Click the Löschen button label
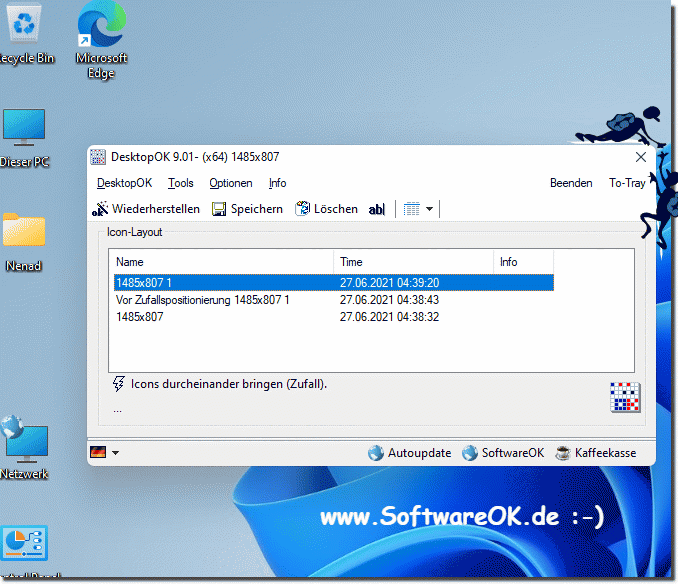The height and width of the screenshot is (584, 678). coord(336,209)
